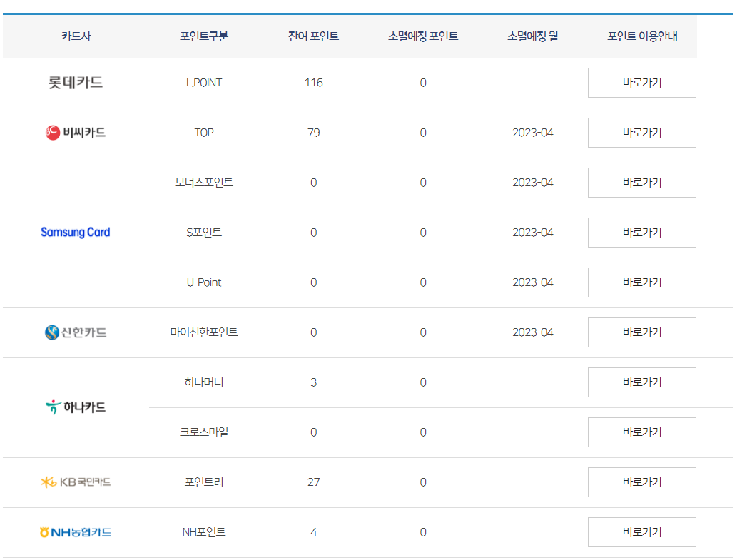Open 바로가기 for 보너스포인트 row
This screenshot has width=737, height=560.
click(x=641, y=183)
